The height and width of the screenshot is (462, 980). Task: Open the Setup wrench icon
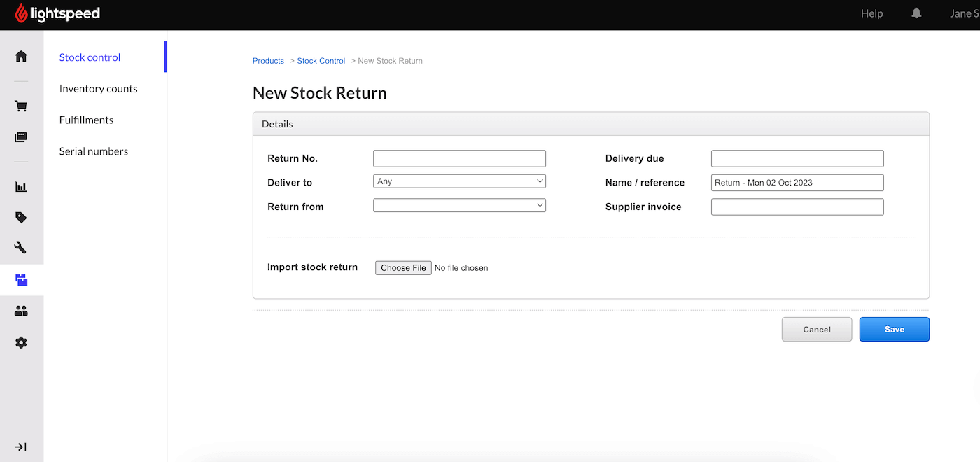[x=21, y=248]
